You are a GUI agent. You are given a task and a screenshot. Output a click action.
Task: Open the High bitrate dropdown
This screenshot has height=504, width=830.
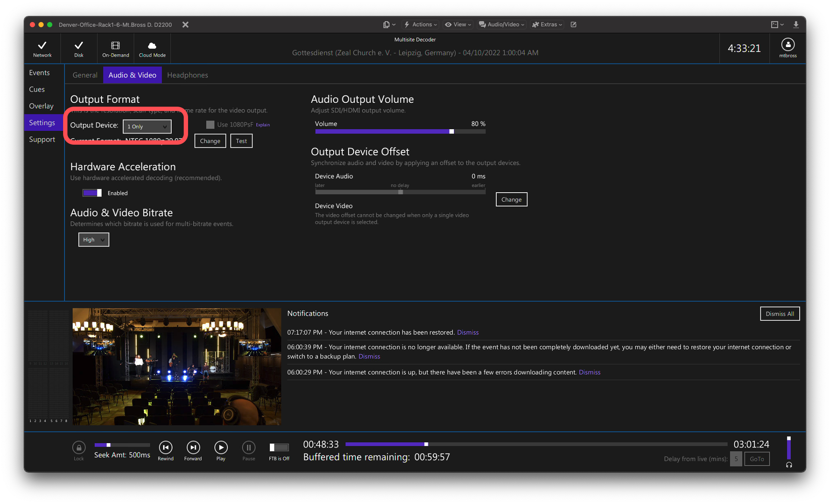point(93,239)
